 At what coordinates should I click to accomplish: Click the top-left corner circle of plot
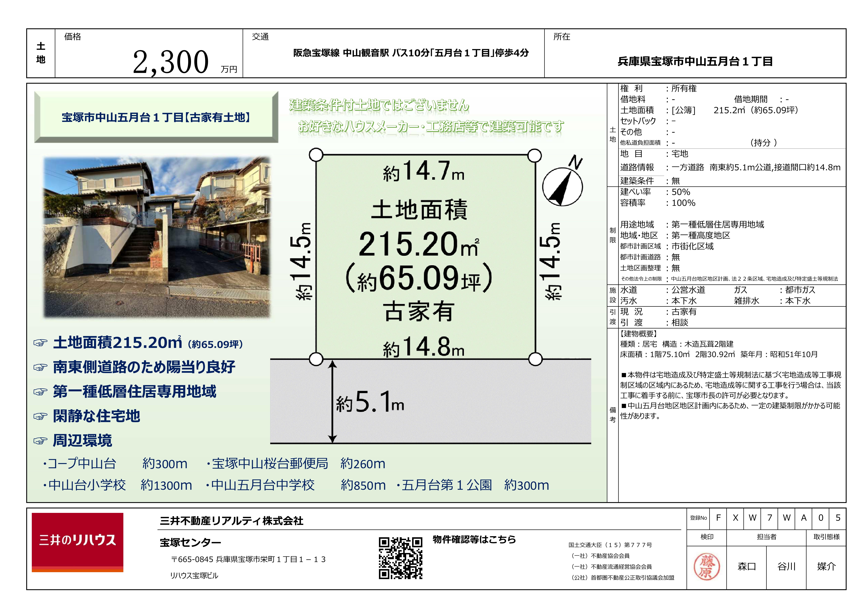point(316,155)
